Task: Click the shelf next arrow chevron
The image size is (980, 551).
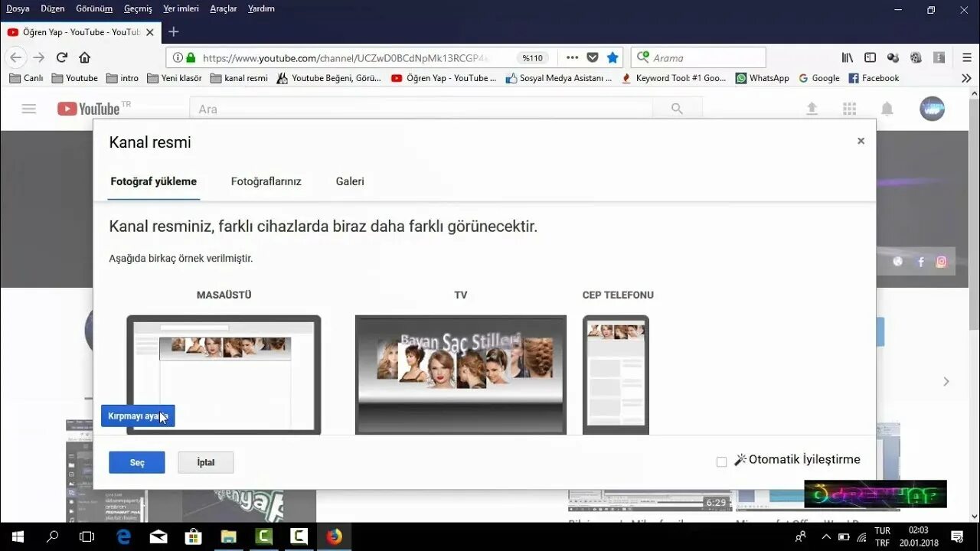Action: pos(946,381)
